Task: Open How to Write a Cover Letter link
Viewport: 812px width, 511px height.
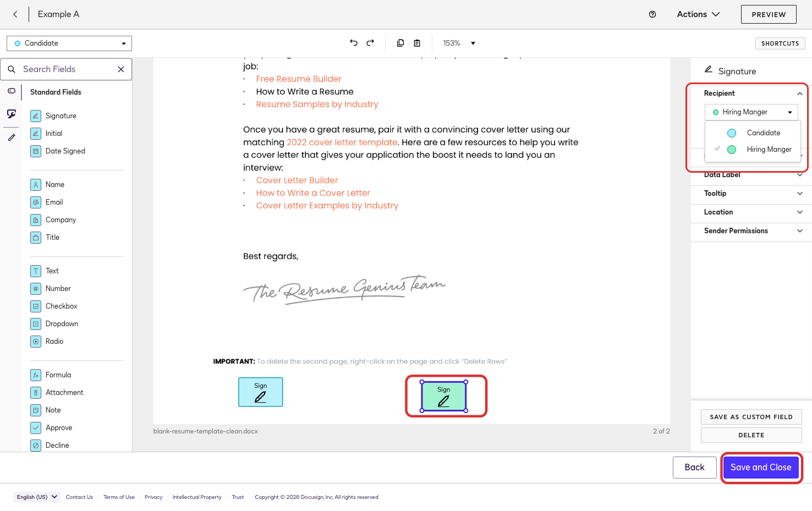Action: pyautogui.click(x=313, y=193)
